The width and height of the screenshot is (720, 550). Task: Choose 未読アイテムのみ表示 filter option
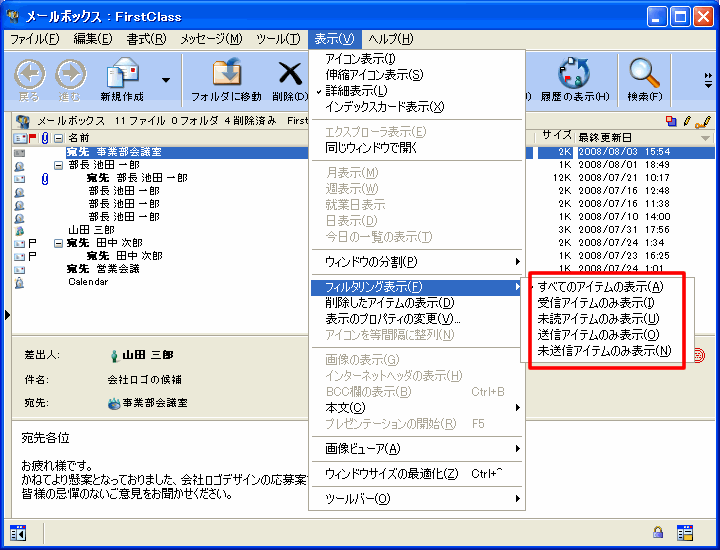(x=598, y=319)
